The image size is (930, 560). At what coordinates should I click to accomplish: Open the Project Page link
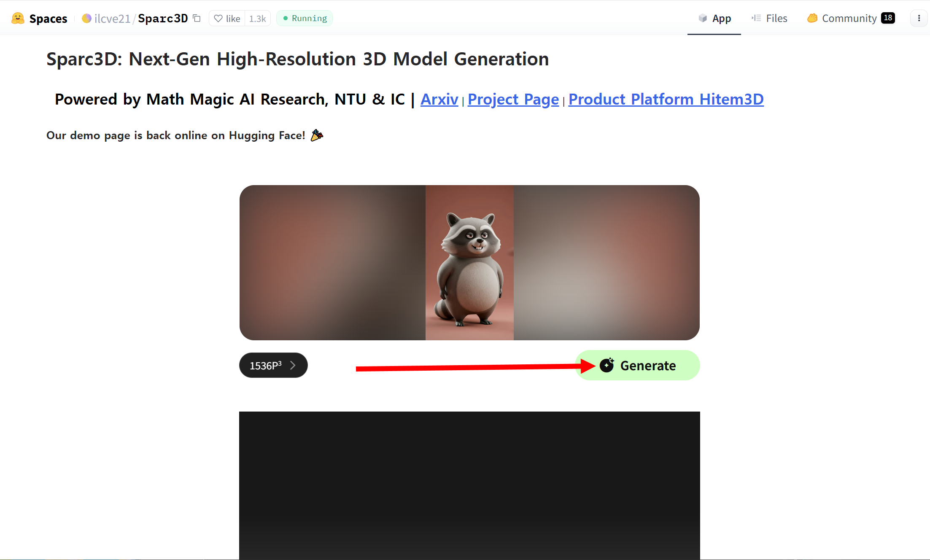513,99
